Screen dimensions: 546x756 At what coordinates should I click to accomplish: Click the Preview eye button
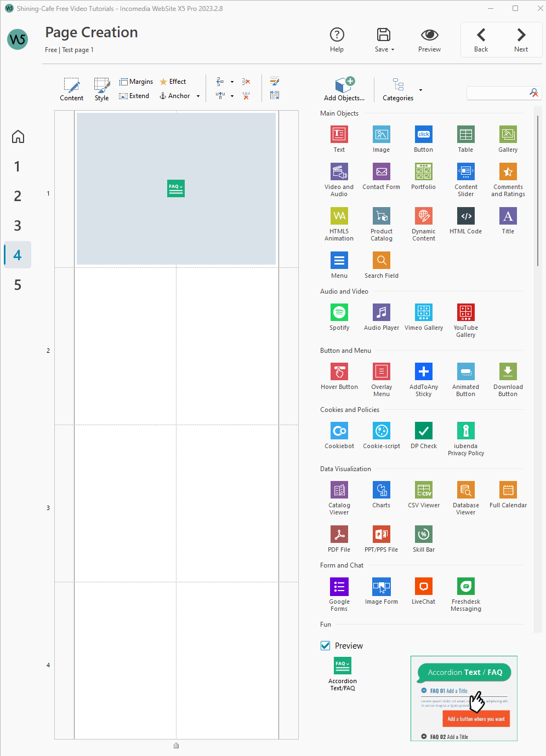[429, 39]
